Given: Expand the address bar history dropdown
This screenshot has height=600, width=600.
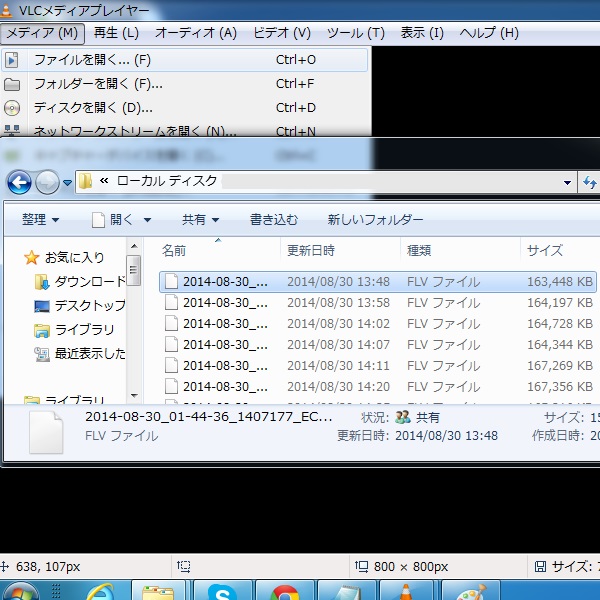Looking at the screenshot, I should [567, 183].
